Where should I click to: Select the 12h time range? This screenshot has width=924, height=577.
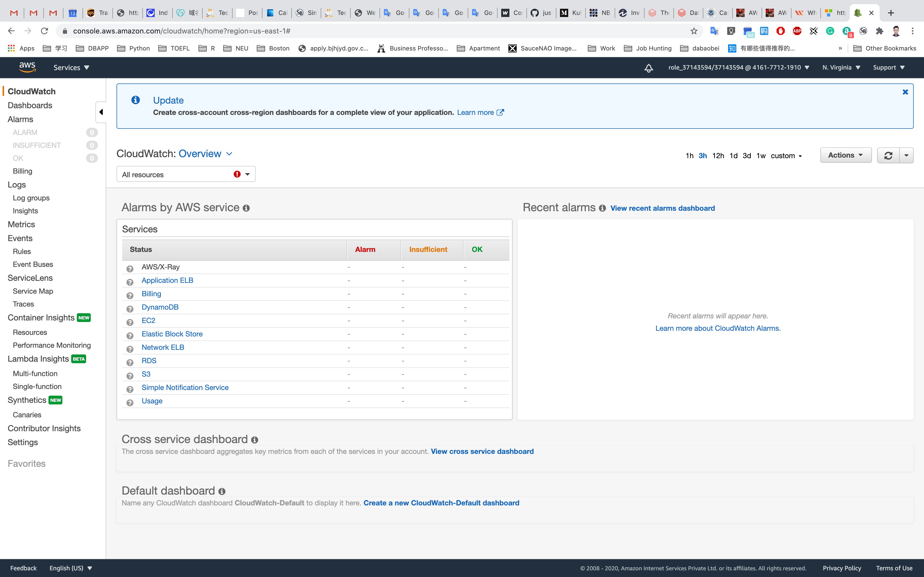coord(718,156)
